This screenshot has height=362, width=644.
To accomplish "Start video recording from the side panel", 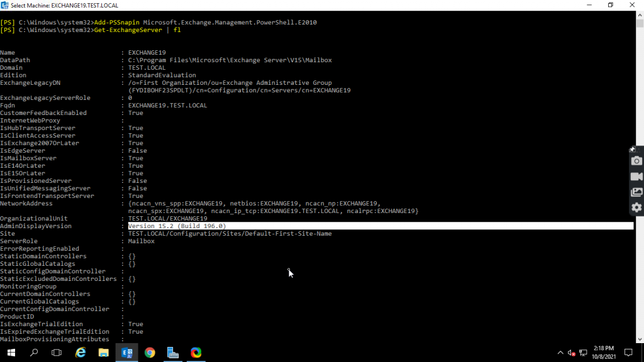I will (636, 177).
